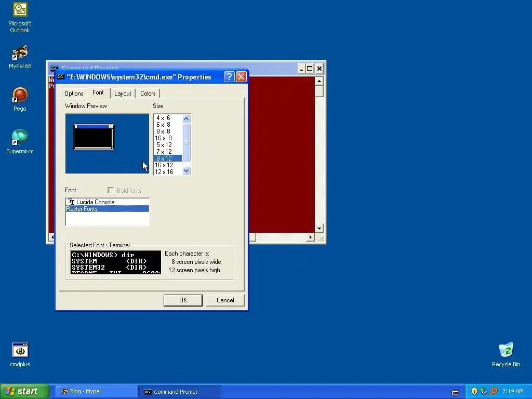Switch to the Layout tab
532x399 pixels.
point(123,94)
